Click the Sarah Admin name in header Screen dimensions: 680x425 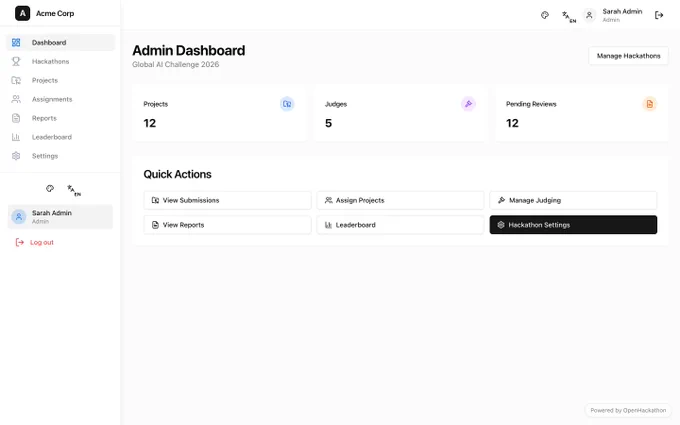622,12
